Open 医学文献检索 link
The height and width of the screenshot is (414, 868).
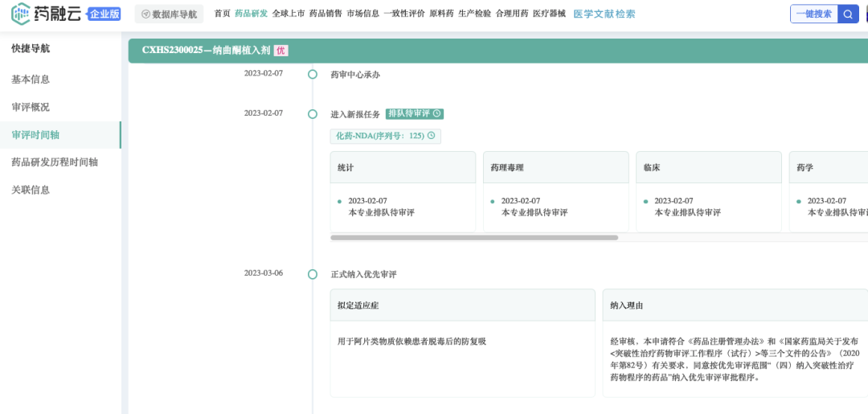pyautogui.click(x=604, y=14)
